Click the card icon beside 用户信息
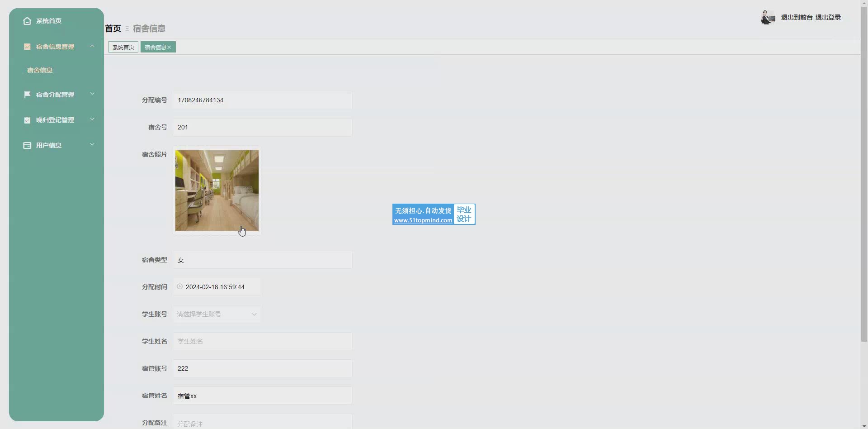This screenshot has height=429, width=868. coord(27,145)
